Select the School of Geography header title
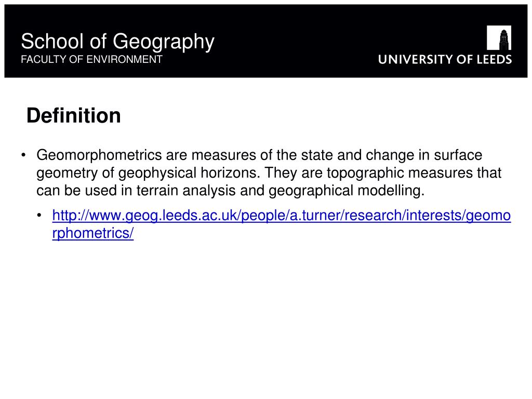This screenshot has width=532, height=399. pyautogui.click(x=118, y=42)
